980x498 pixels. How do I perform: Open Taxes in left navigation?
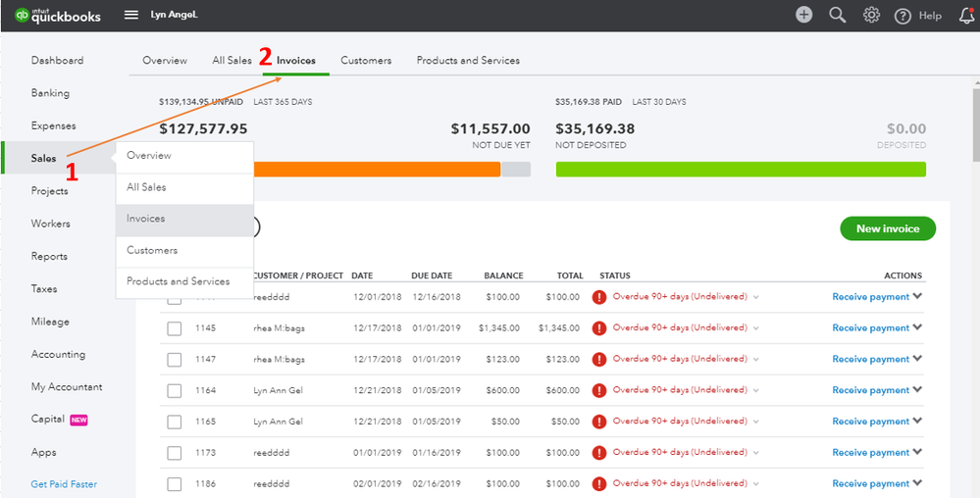coord(44,288)
